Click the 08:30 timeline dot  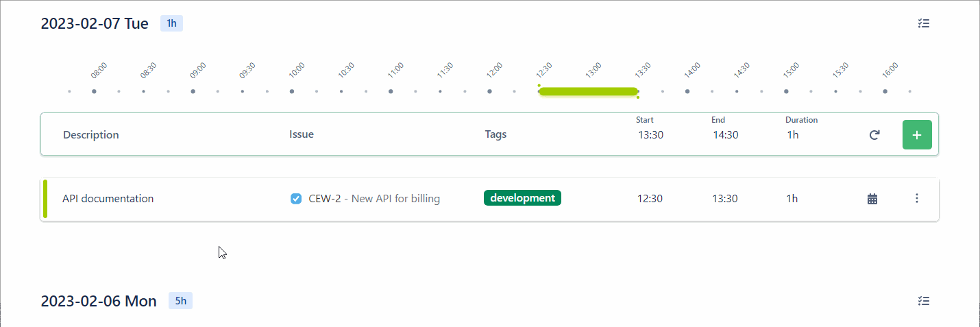(143, 91)
